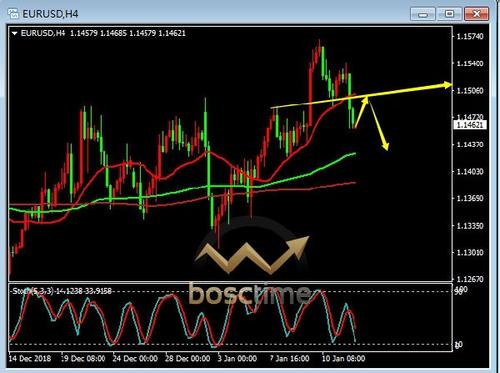Screen dimensions: 500x373
Task: Click the current price label 1.14621
Action: pyautogui.click(x=470, y=125)
